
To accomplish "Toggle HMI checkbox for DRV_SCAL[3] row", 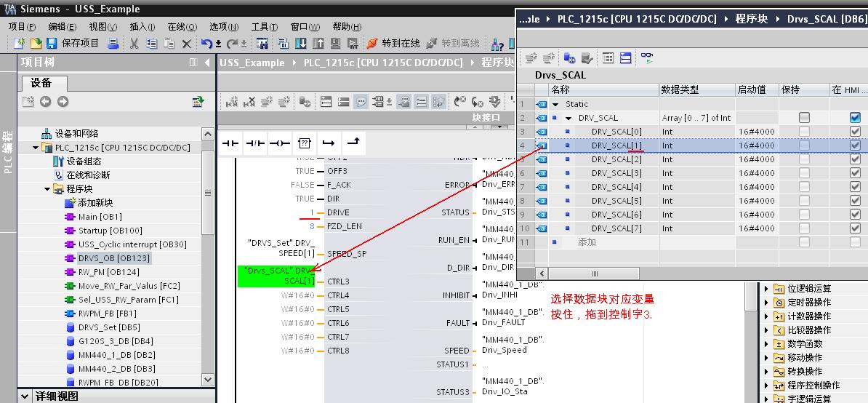I will pos(855,172).
